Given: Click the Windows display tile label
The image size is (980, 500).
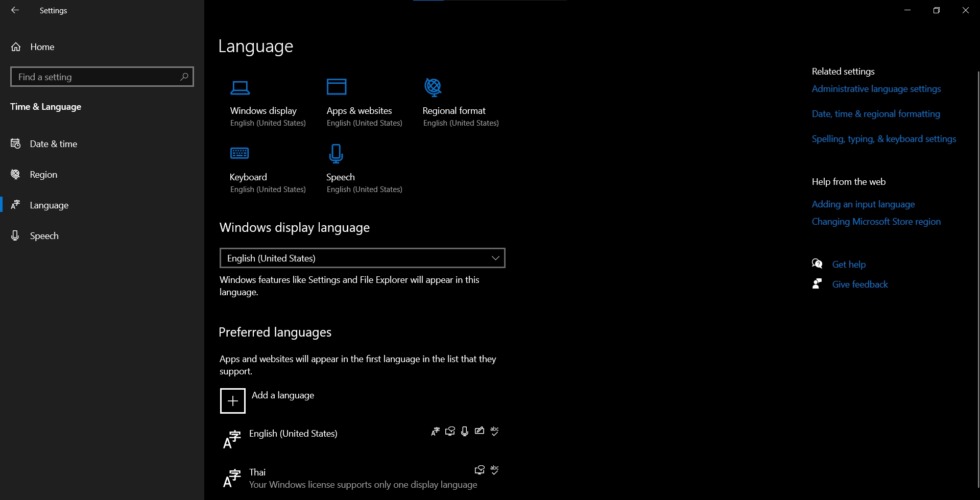Looking at the screenshot, I should 263,111.
